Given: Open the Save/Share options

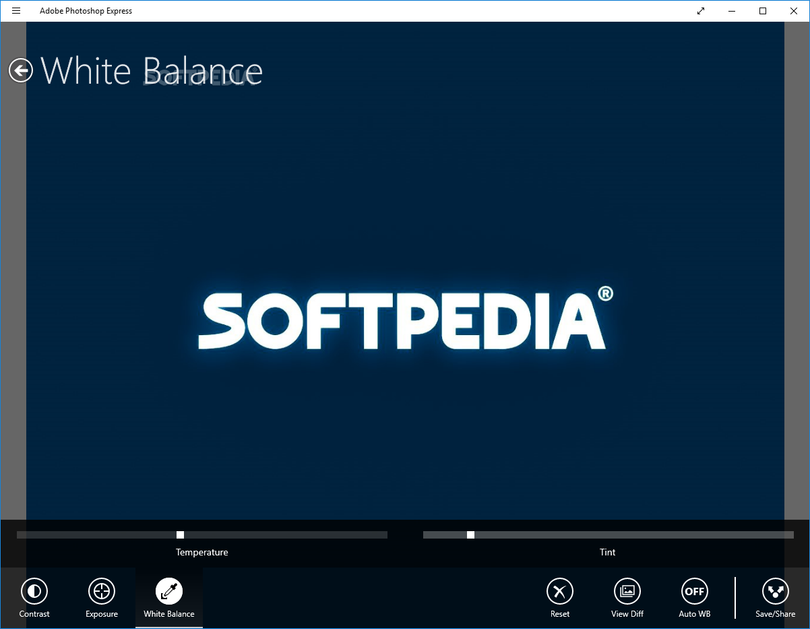Looking at the screenshot, I should [x=775, y=591].
